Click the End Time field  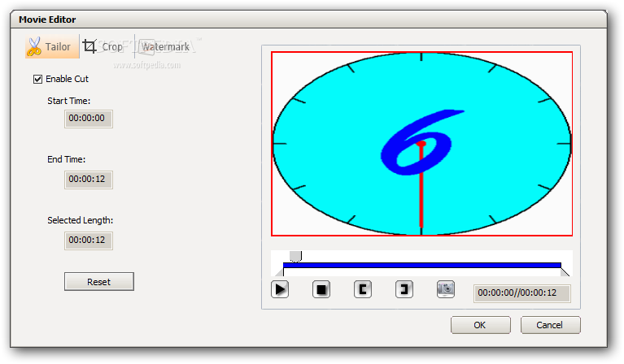(x=89, y=180)
